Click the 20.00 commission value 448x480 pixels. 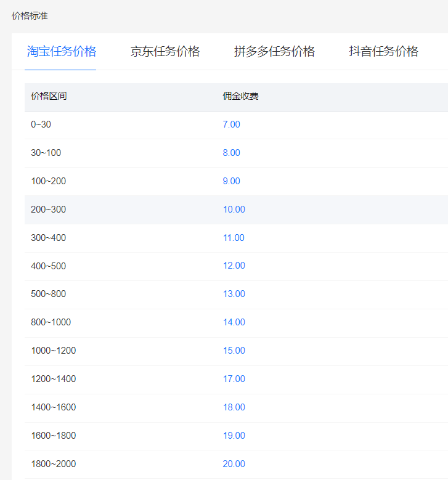[x=234, y=464]
